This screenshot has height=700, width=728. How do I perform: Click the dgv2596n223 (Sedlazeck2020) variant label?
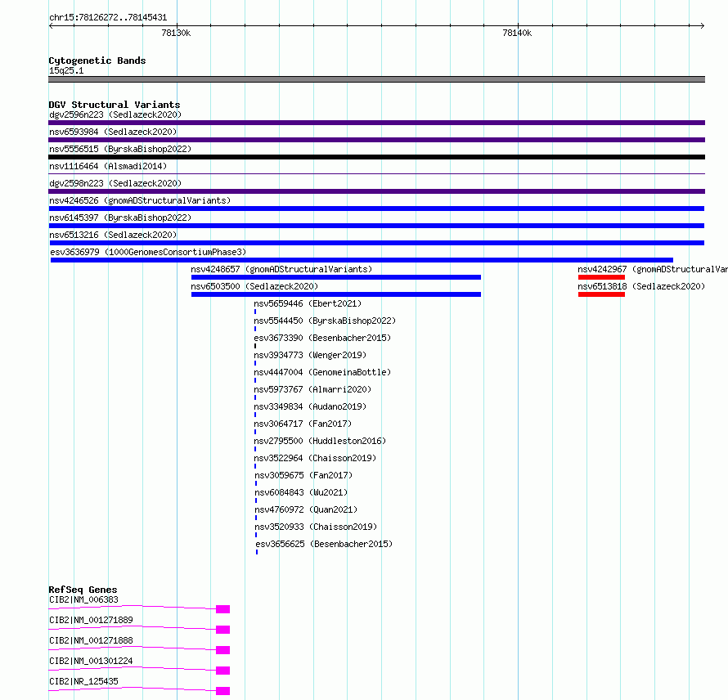[115, 114]
